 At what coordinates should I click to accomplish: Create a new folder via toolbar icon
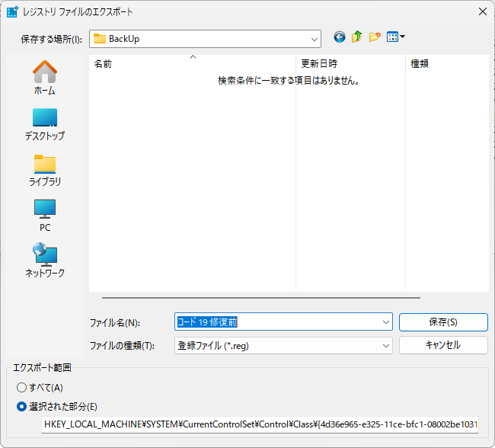click(375, 37)
